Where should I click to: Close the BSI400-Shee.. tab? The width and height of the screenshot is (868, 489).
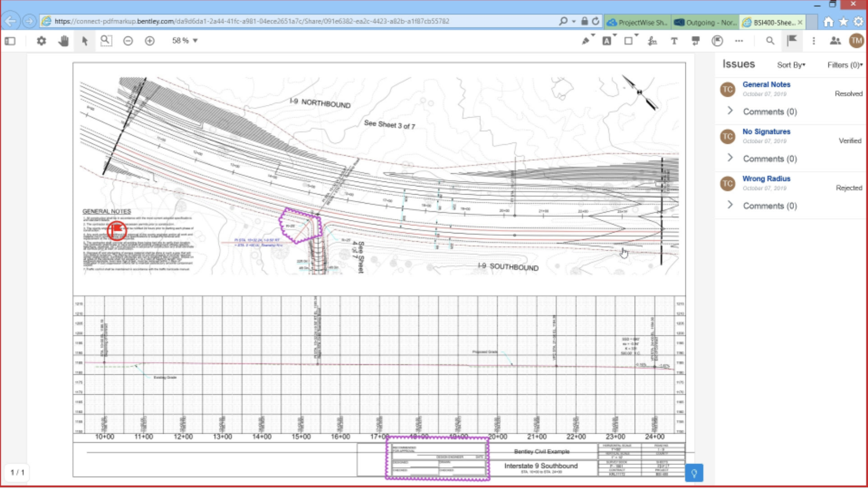(800, 22)
